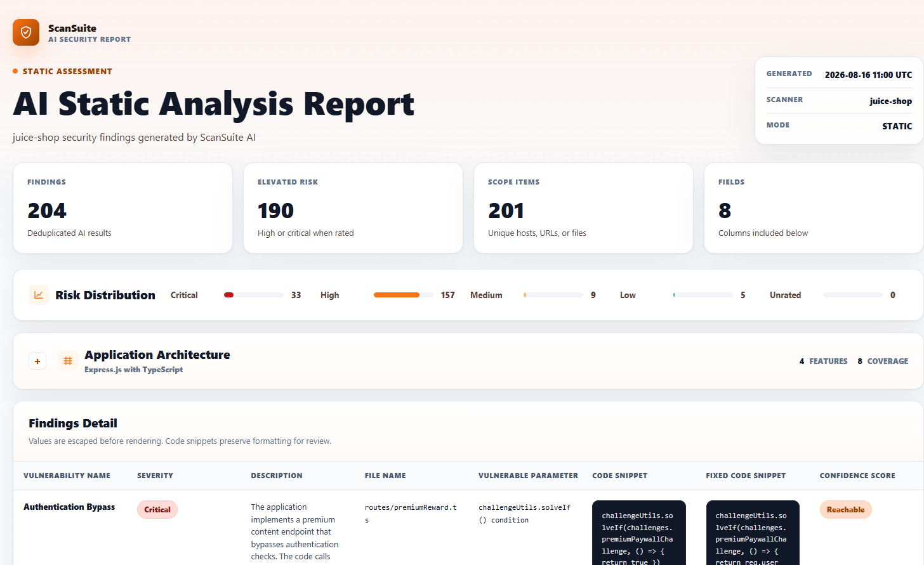Click the juice-shop security findings subtitle

[x=134, y=138]
